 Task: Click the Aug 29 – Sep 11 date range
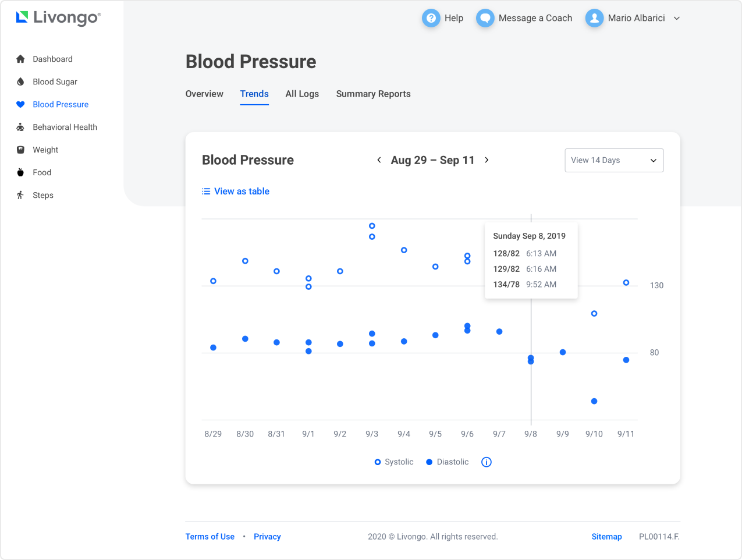[x=432, y=160]
